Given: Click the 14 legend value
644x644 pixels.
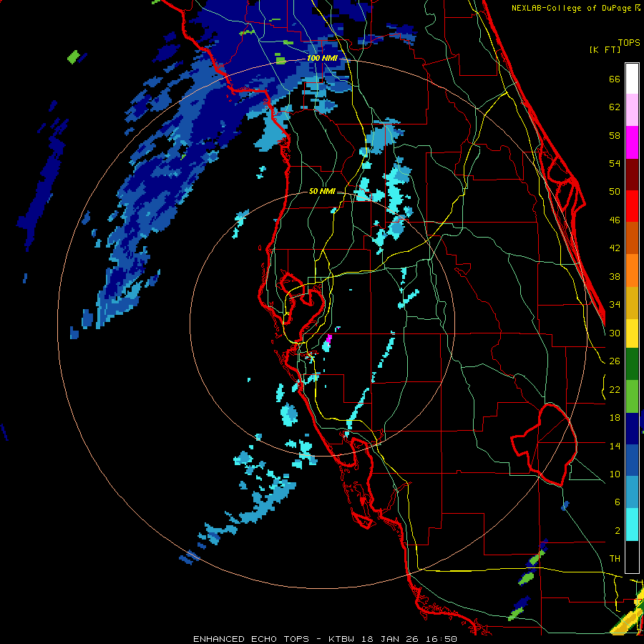Looking at the screenshot, I should (615, 446).
